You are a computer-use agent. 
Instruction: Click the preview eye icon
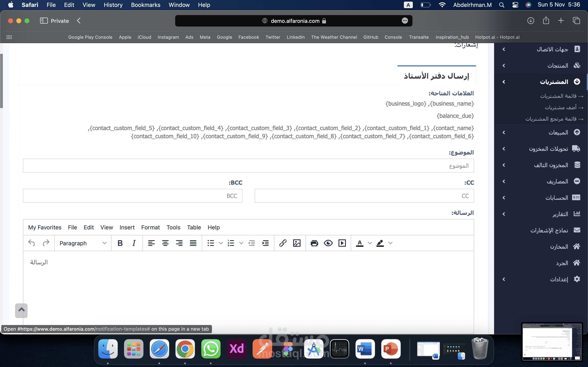[328, 243]
